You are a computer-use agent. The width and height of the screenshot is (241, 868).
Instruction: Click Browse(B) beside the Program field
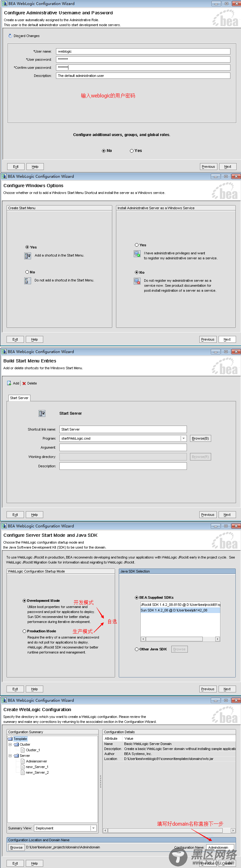[200, 438]
